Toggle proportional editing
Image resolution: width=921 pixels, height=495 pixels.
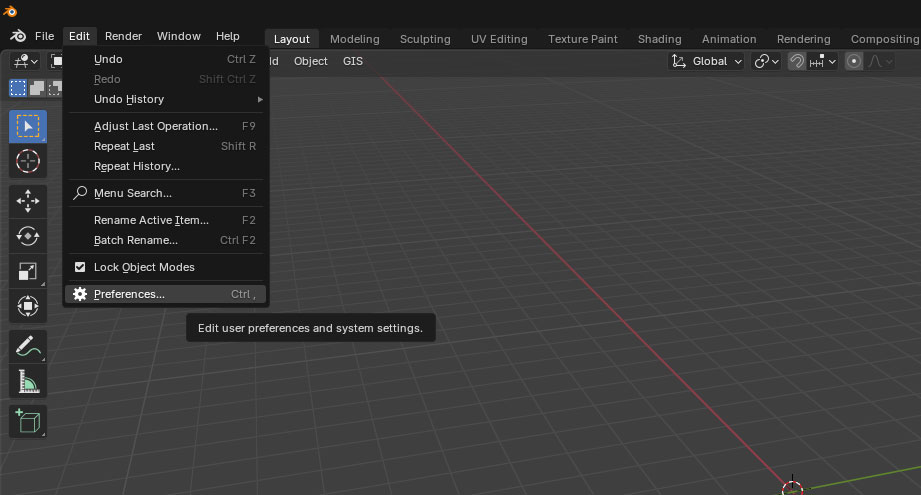point(854,61)
